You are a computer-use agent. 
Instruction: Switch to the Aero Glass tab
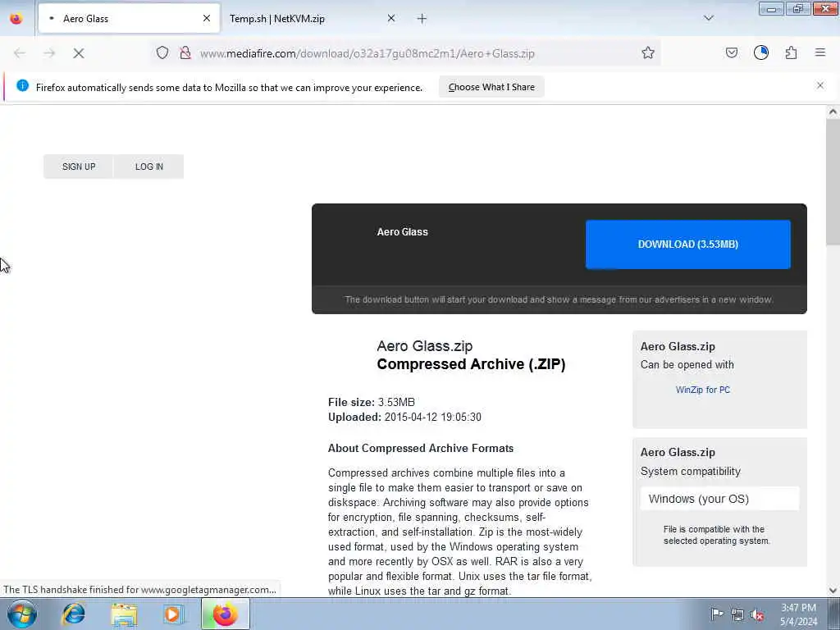129,19
